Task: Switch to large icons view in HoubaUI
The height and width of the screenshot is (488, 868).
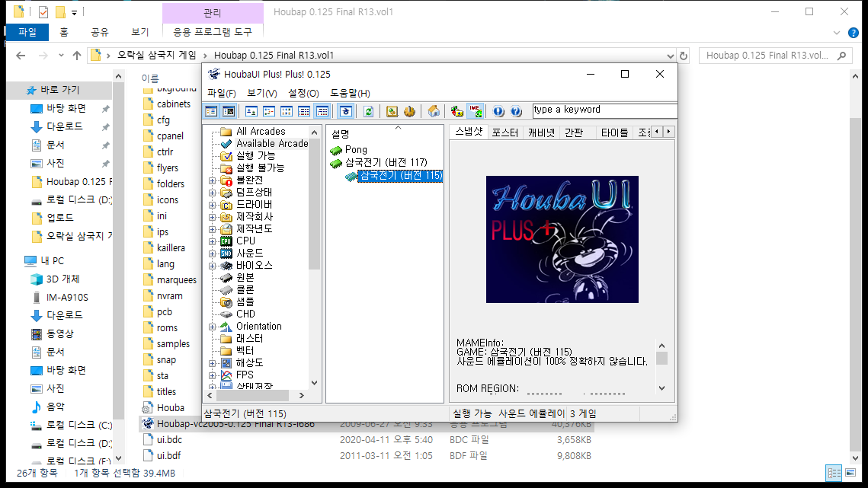Action: pos(251,111)
